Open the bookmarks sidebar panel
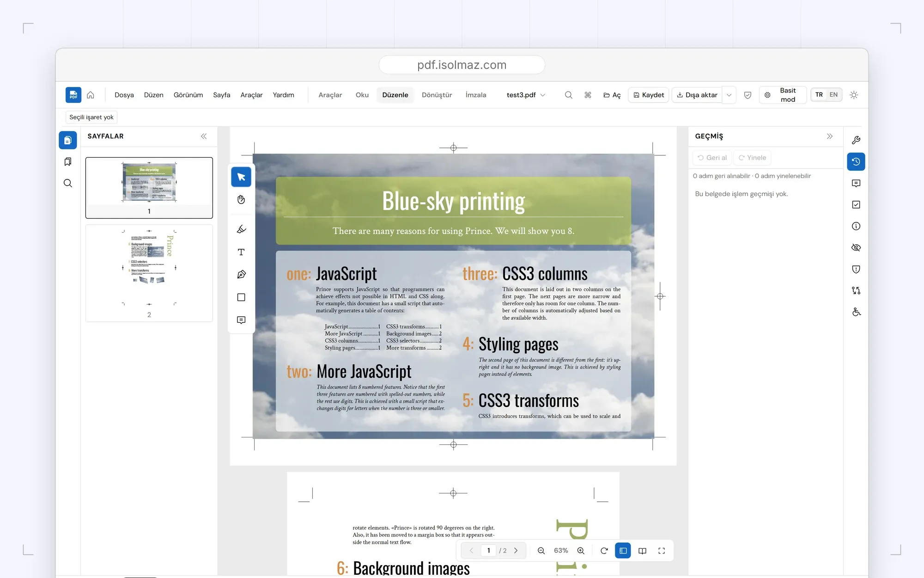This screenshot has width=924, height=578. [68, 162]
